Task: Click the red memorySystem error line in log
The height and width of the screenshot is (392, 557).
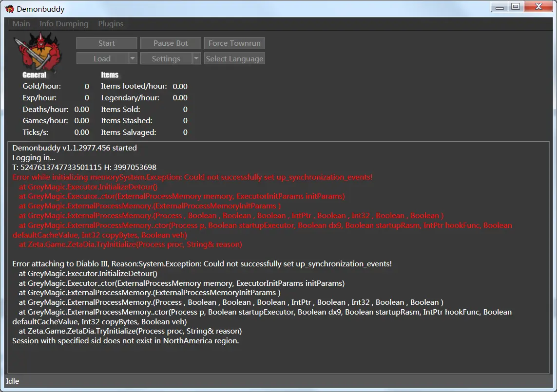Action: pos(192,177)
